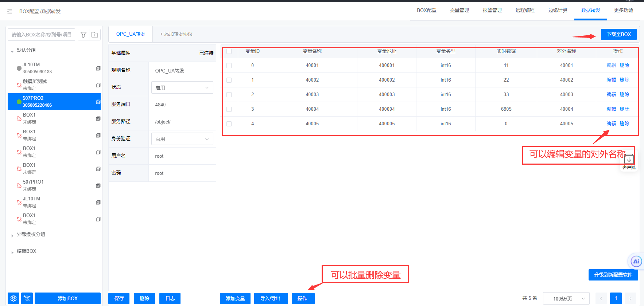Screen dimensions: 644x306
Task: Check the checkbox for variable 40005
Action: point(229,124)
